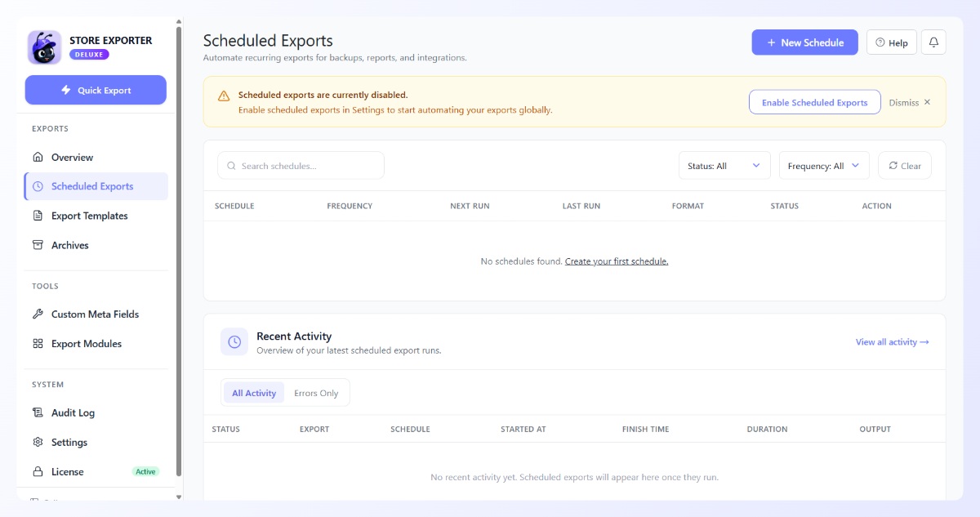Click the Quick Export button
This screenshot has width=980, height=517.
coord(96,90)
